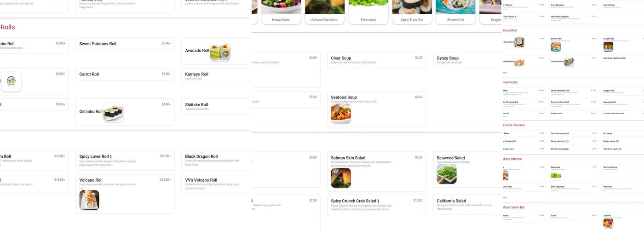
Task: Pick the Shiitake Roll entry
Action: [x=216, y=106]
